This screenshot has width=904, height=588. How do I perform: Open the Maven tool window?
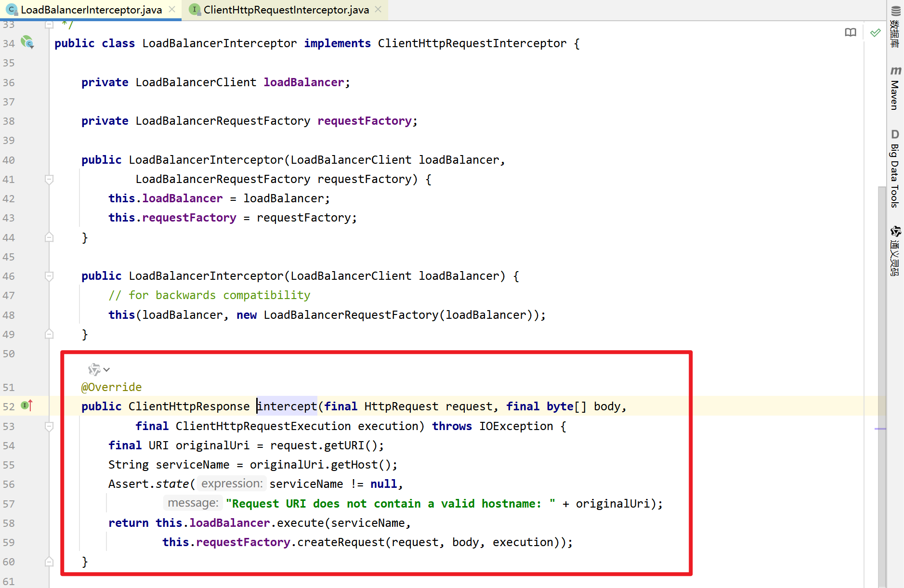coord(895,88)
